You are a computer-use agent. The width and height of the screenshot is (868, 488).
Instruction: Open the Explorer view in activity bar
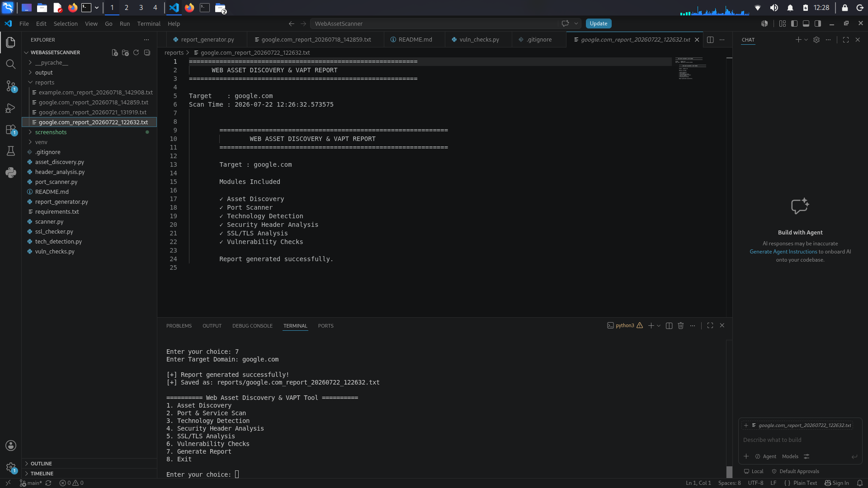(x=11, y=42)
